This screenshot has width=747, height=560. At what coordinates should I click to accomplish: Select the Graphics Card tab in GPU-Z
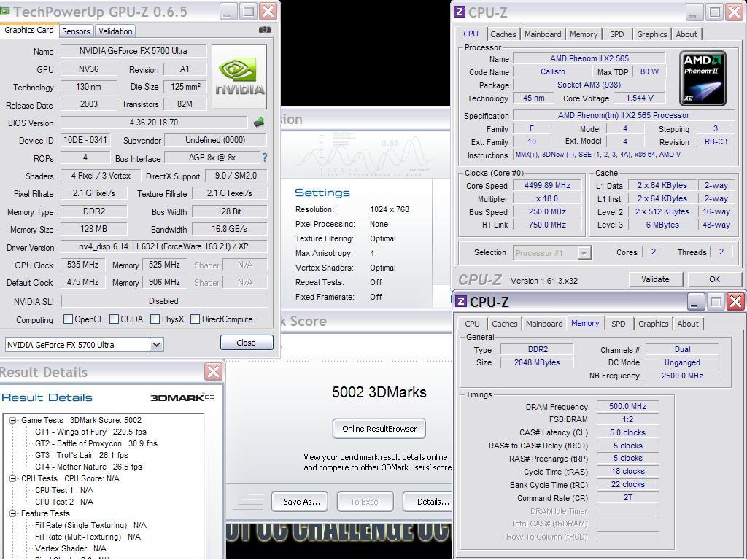pyautogui.click(x=29, y=30)
